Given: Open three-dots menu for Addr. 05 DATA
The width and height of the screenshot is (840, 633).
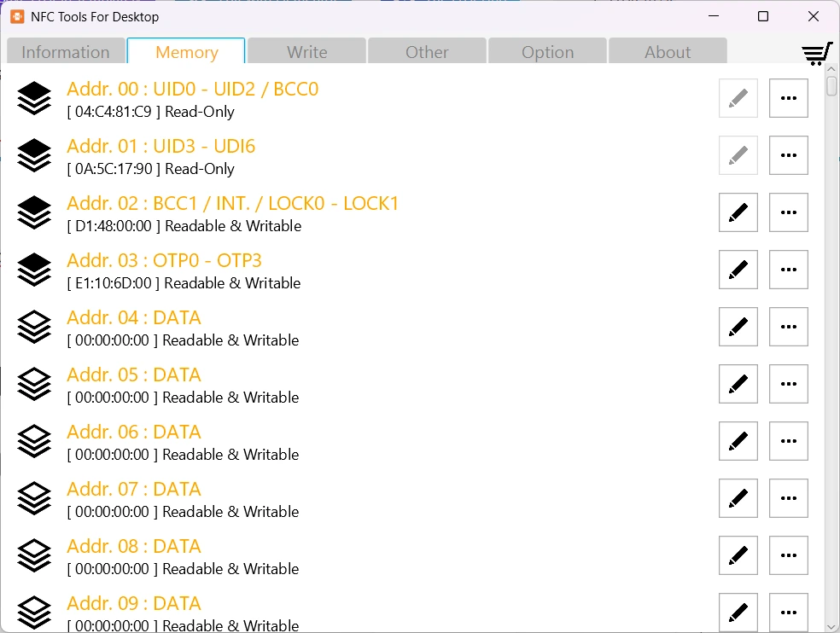Looking at the screenshot, I should click(x=788, y=384).
